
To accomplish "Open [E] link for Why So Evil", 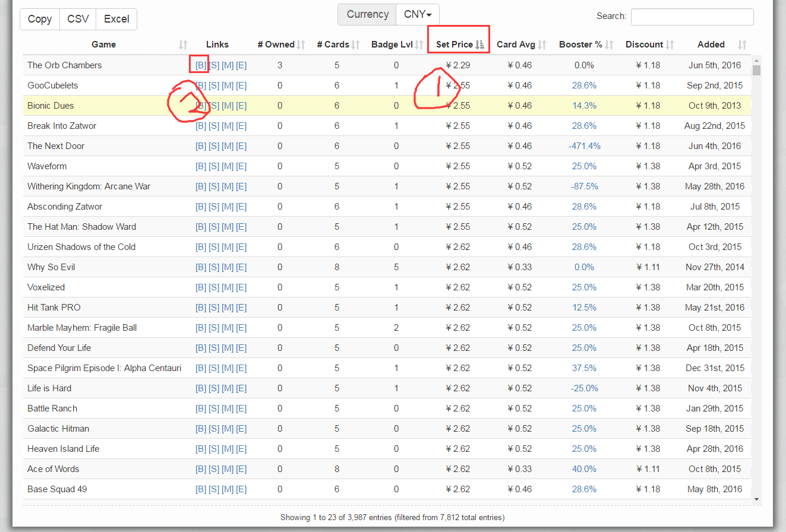I will point(241,267).
